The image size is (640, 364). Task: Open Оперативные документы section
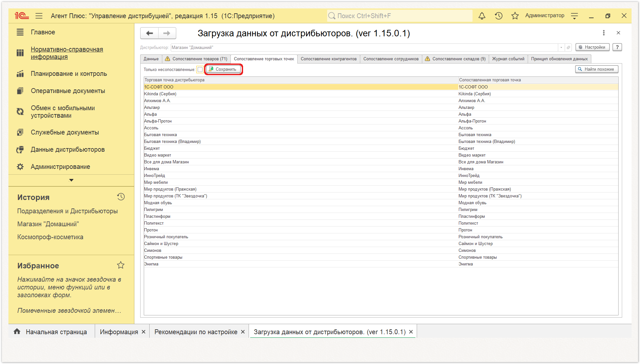coord(68,91)
